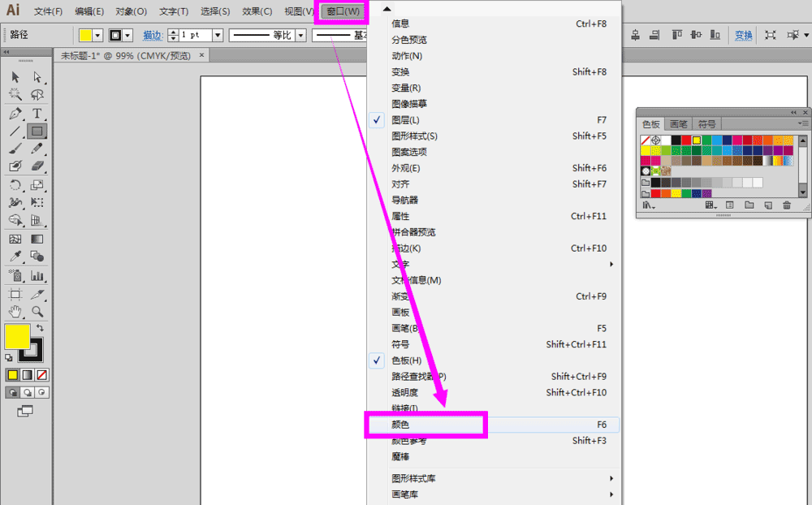Image resolution: width=812 pixels, height=505 pixels.
Task: Click the swatches panel scrollbar down arrow
Action: [803, 192]
